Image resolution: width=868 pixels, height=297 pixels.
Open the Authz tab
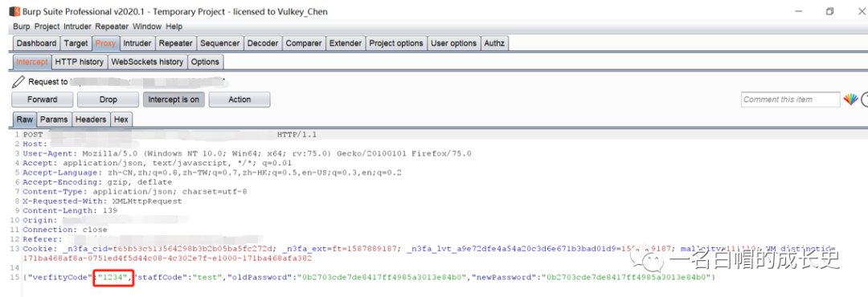(494, 43)
